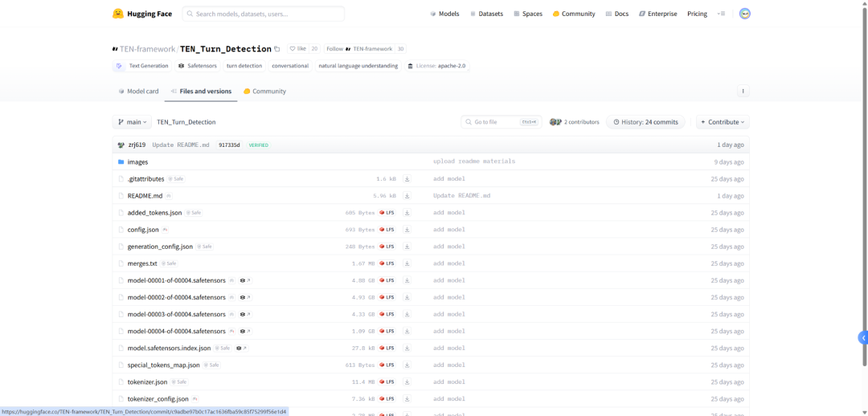Download tokenizer.json via its download icon
Image resolution: width=868 pixels, height=416 pixels.
407,381
